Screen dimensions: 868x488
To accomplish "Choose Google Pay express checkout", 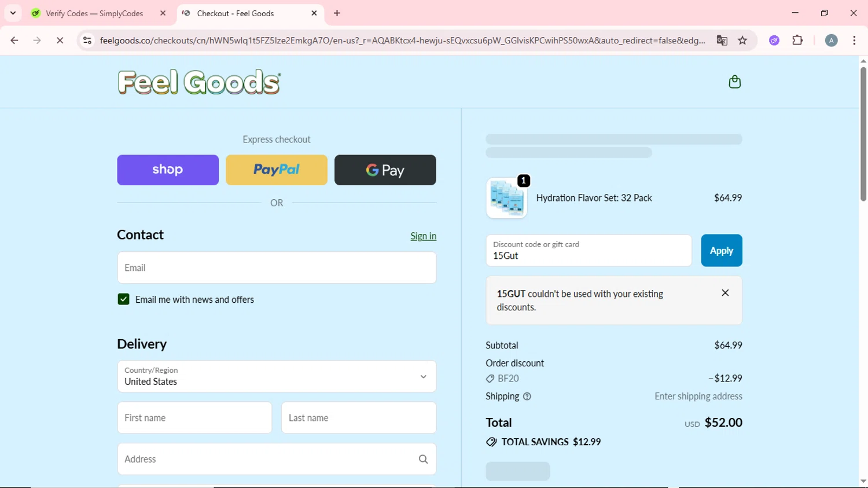I will click(x=385, y=170).
